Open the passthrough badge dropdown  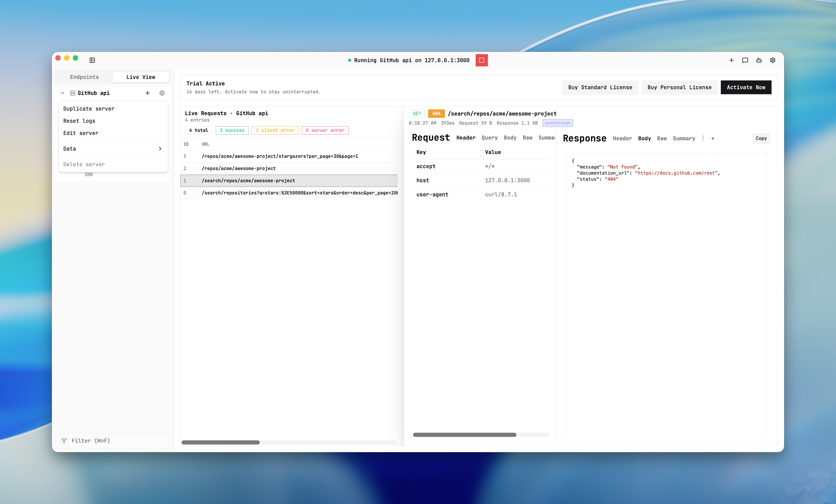(558, 123)
